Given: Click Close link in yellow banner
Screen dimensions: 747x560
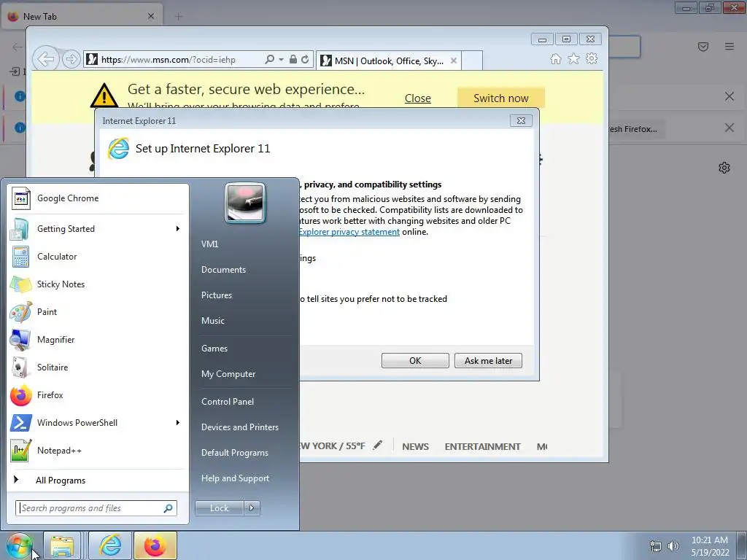Looking at the screenshot, I should point(418,98).
